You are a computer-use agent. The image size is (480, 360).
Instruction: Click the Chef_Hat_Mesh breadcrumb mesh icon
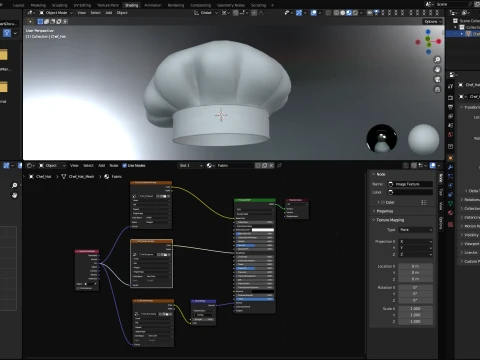[x=64, y=176]
